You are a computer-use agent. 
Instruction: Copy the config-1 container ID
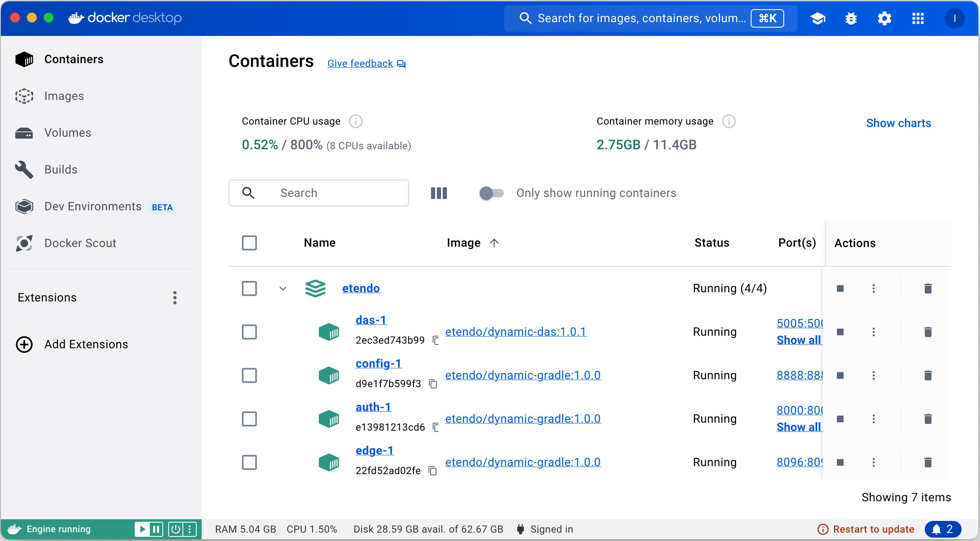point(434,384)
